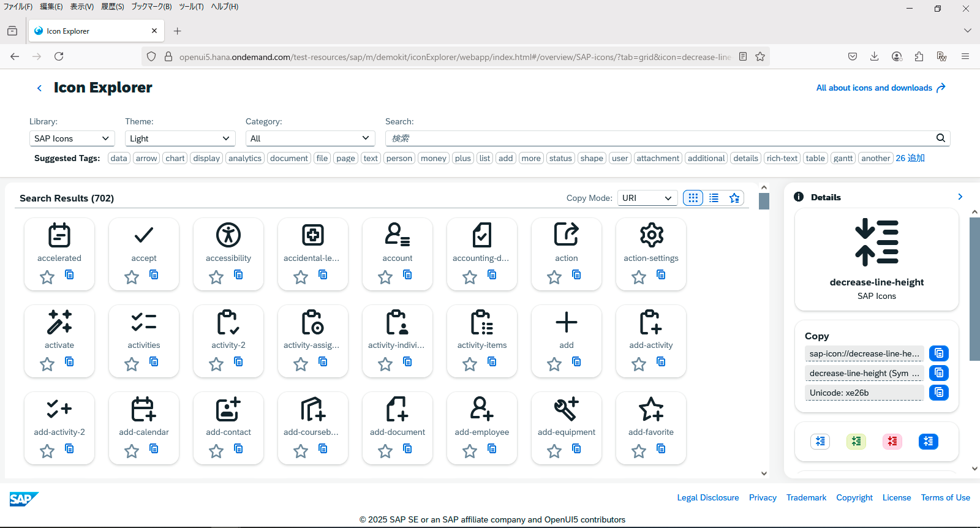Select the accelerated icon tile
The width and height of the screenshot is (980, 528).
point(59,254)
